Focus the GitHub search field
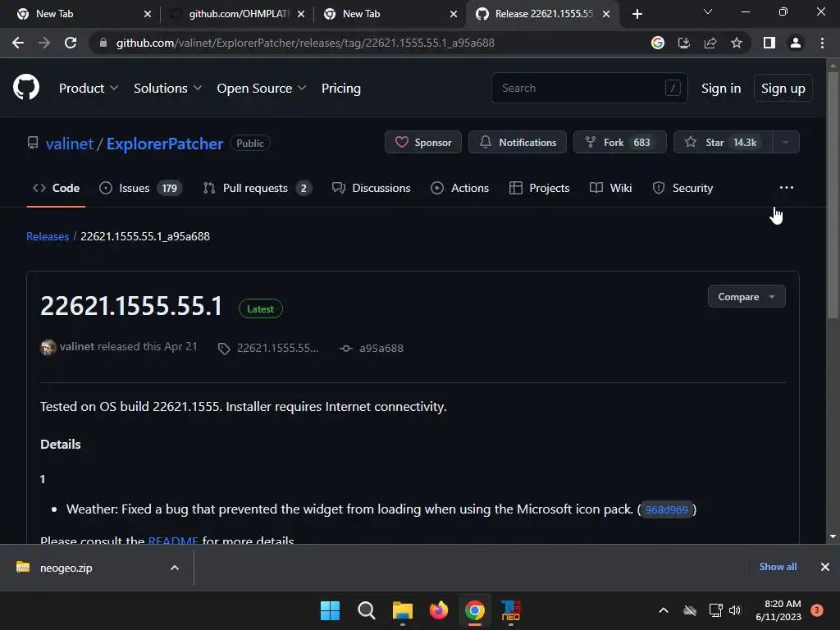 click(589, 88)
